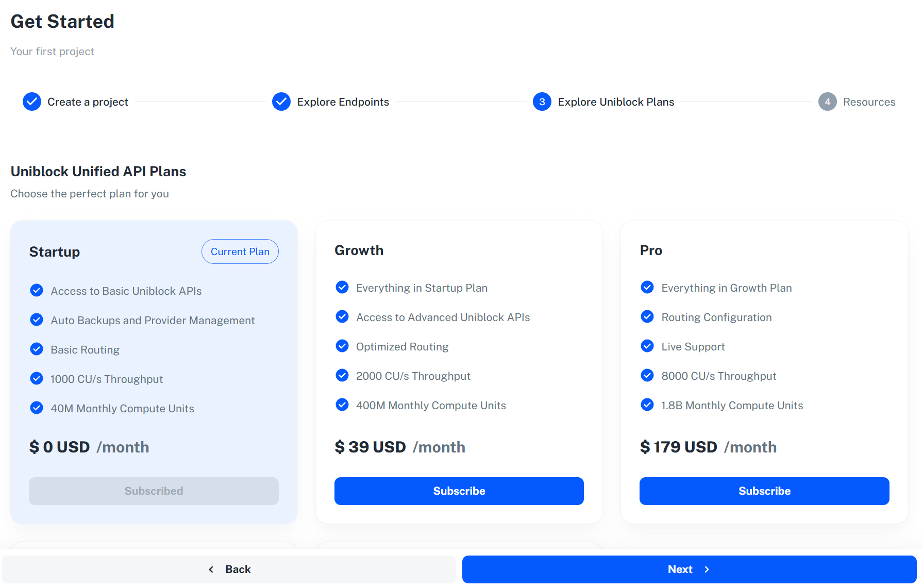
Task: Click 'Access to Basic Uniblock APIs' text
Action: click(x=126, y=291)
